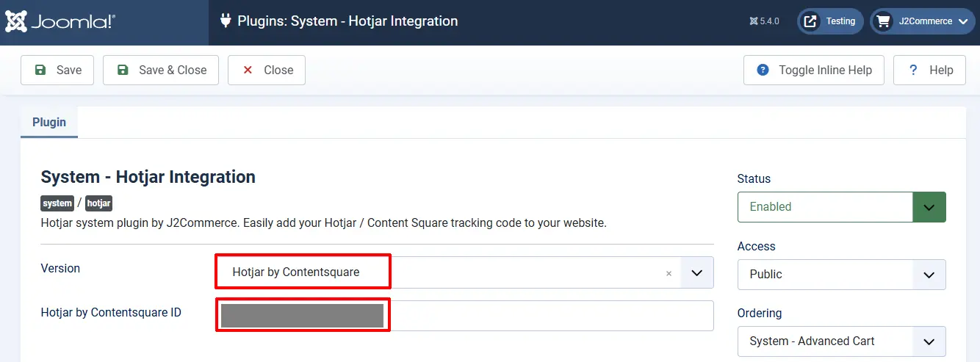Click the Access label
The height and width of the screenshot is (362, 980).
757,246
